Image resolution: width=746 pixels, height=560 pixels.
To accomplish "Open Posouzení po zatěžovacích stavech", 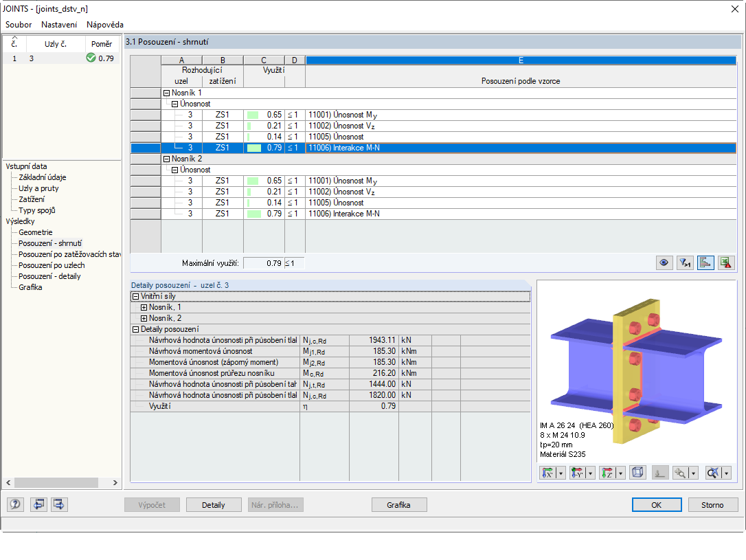I will coord(69,254).
